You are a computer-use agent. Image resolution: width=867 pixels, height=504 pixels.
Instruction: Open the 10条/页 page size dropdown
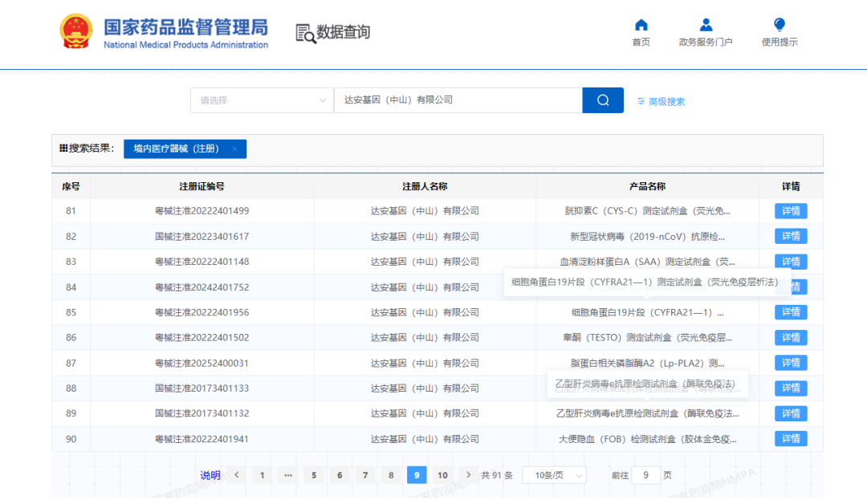tap(554, 475)
